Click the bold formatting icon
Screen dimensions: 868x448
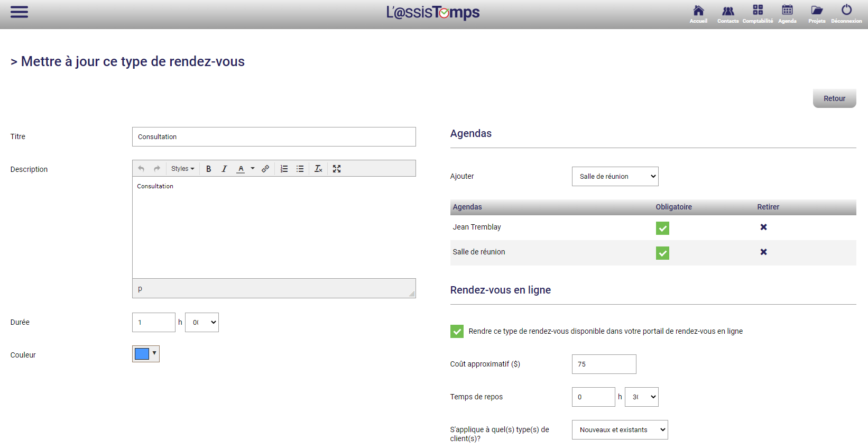208,169
